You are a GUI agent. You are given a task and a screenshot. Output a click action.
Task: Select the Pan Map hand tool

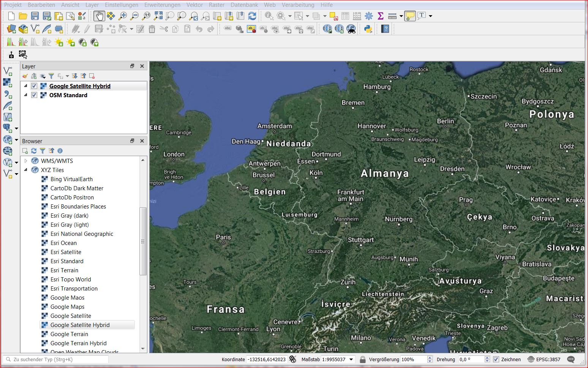pos(99,16)
